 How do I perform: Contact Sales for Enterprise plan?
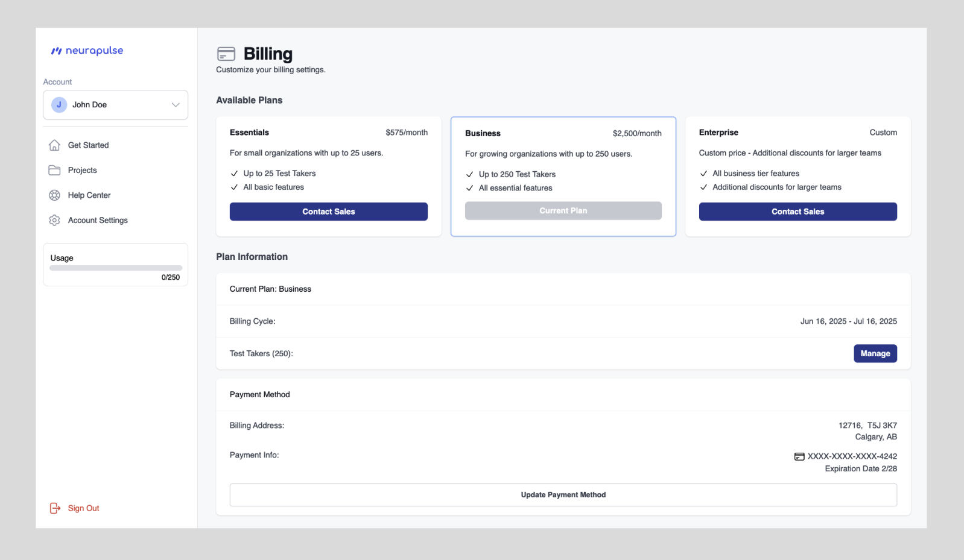click(x=798, y=212)
